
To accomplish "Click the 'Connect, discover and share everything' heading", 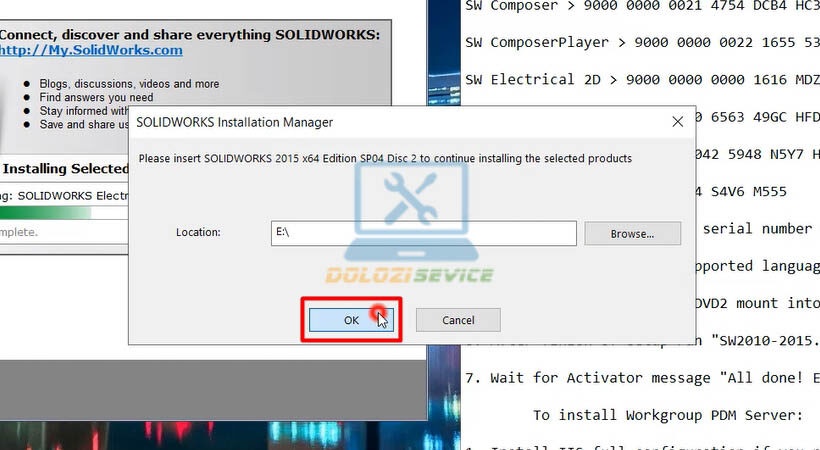I will click(x=189, y=34).
